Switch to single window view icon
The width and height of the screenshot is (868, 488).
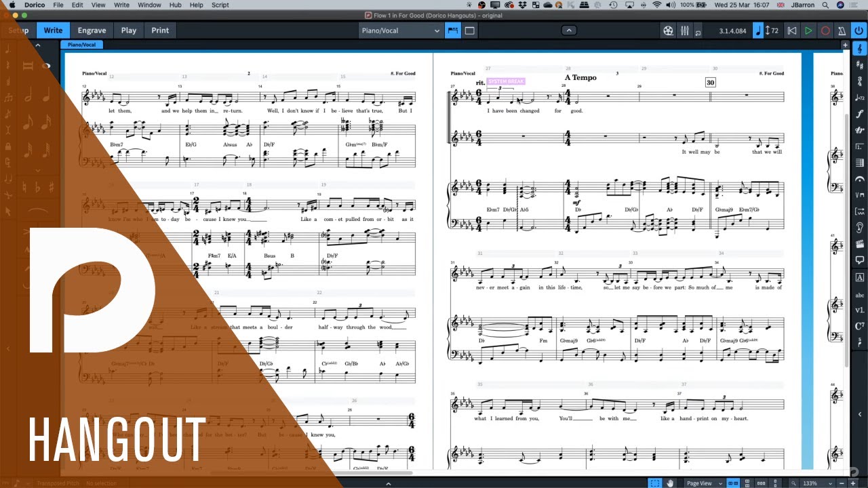pyautogui.click(x=469, y=30)
